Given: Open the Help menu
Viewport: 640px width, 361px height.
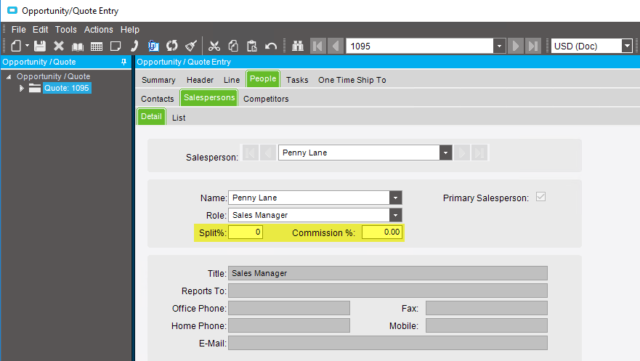Looking at the screenshot, I should click(130, 30).
